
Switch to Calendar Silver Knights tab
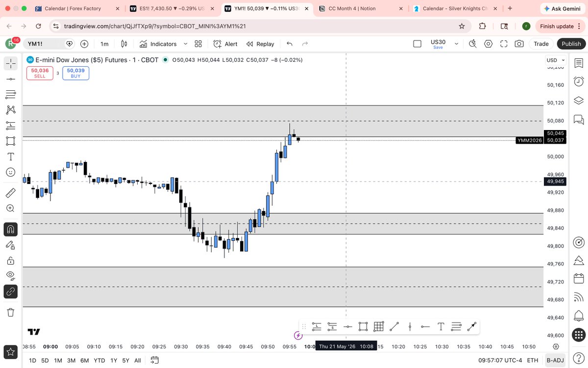(x=457, y=8)
